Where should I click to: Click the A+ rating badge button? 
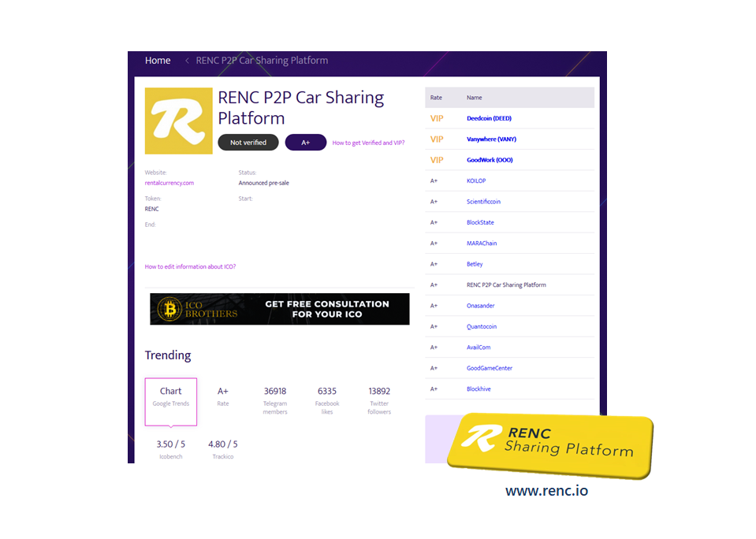coord(306,142)
